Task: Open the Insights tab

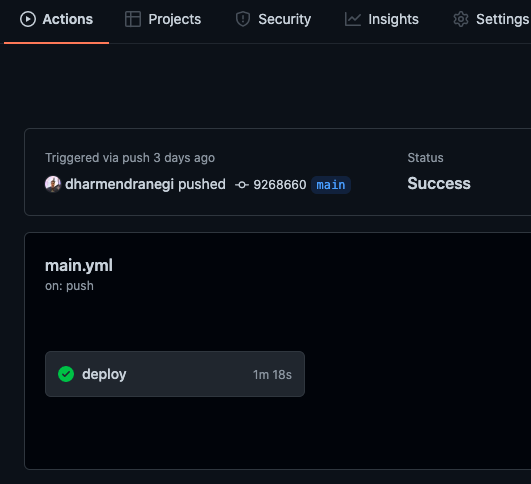Action: click(x=381, y=19)
